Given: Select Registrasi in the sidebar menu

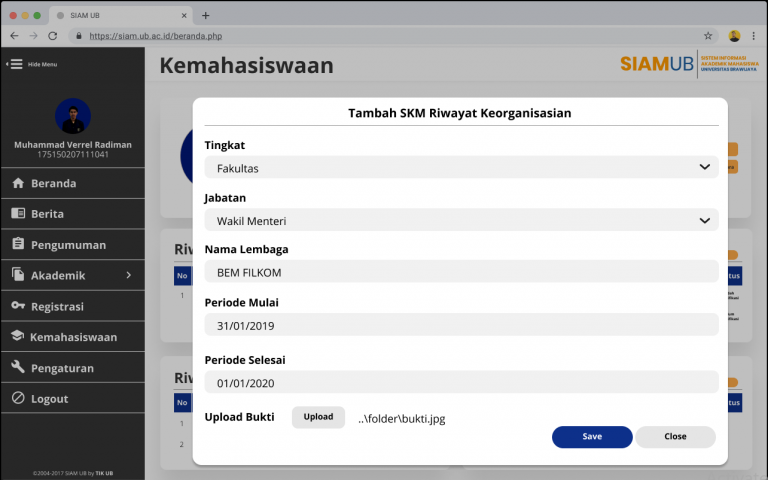Looking at the screenshot, I should coord(73,306).
